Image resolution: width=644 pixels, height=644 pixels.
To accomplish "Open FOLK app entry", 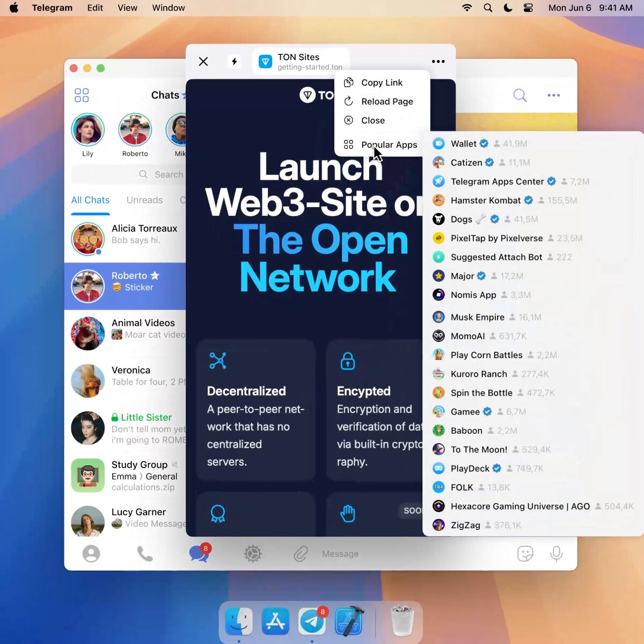I will (532, 487).
